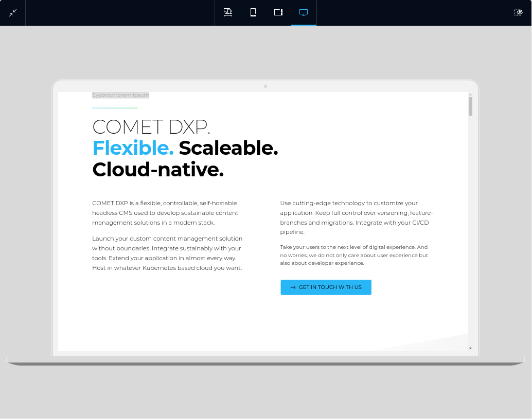The width and height of the screenshot is (532, 419).
Task: Click the down arrow of the preview scrollbar
Action: (470, 348)
